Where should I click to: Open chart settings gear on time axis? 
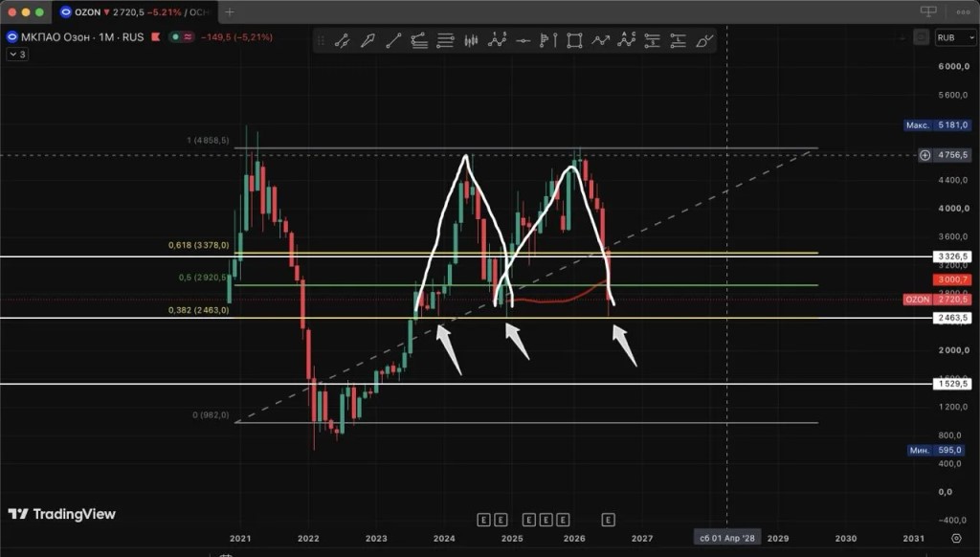956,538
